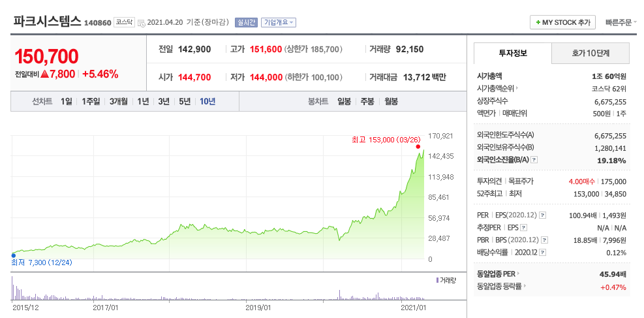
Task: Click the 거래량 legend purple marker
Action: click(x=437, y=280)
